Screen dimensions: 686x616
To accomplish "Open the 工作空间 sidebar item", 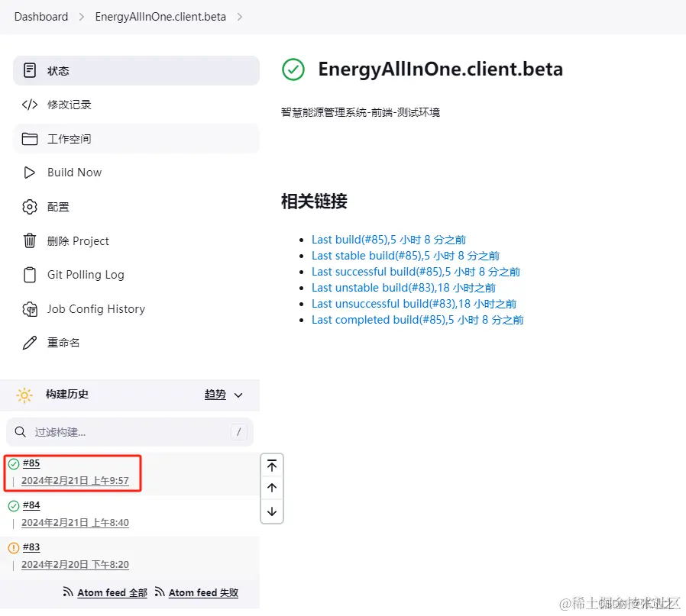I will (136, 139).
